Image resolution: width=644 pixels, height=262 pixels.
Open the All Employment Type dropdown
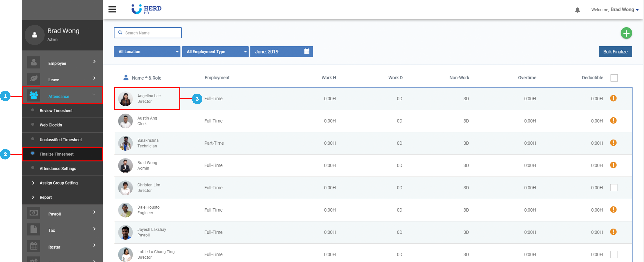(215, 52)
